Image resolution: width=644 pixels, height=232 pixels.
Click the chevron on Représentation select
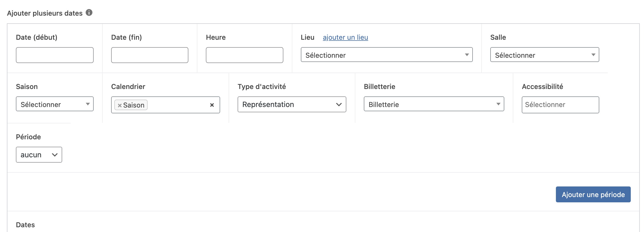(339, 104)
